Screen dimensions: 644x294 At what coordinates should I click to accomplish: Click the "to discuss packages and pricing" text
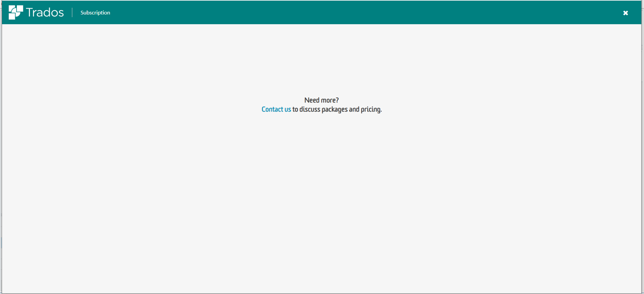337,109
